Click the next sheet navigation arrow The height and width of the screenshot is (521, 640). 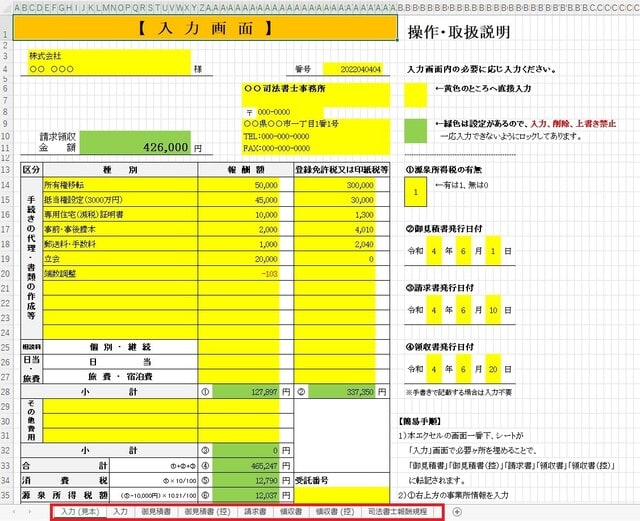tap(30, 512)
